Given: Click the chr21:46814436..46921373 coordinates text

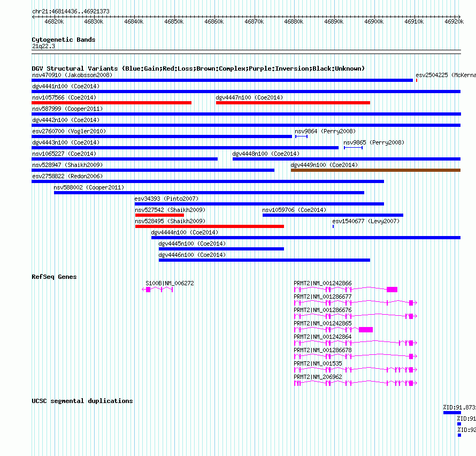Looking at the screenshot, I should [71, 11].
